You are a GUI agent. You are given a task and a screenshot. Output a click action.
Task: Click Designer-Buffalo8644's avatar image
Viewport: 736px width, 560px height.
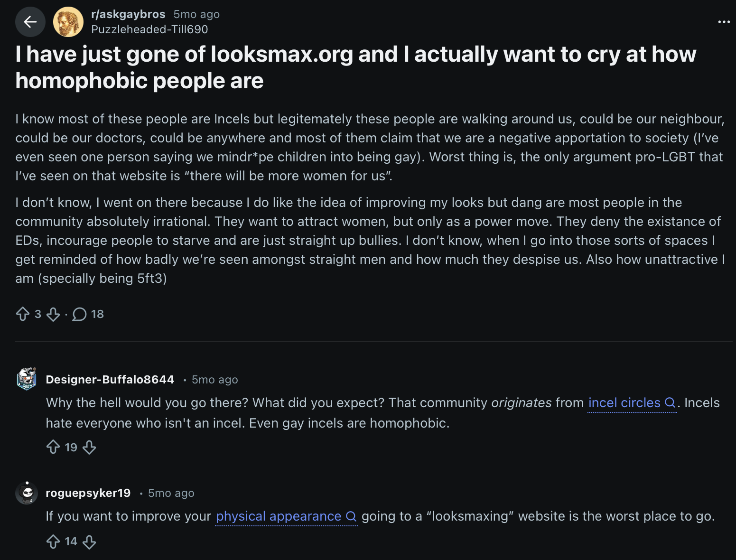pos(27,379)
